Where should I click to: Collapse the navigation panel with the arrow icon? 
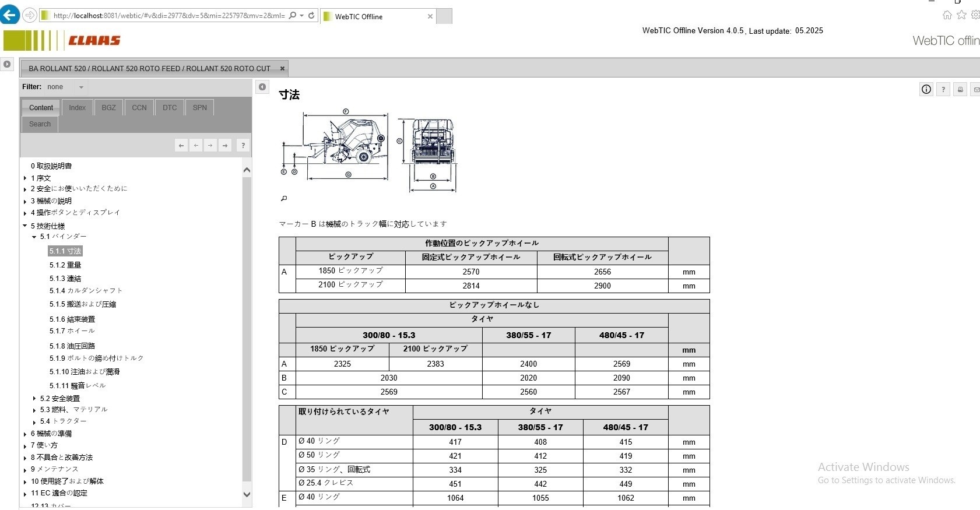262,87
